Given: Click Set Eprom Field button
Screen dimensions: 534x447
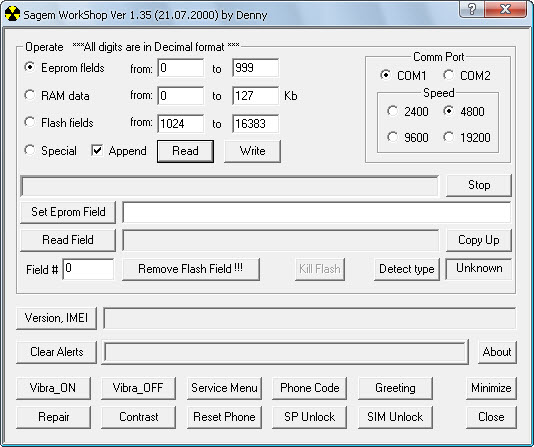Looking at the screenshot, I should 68,212.
